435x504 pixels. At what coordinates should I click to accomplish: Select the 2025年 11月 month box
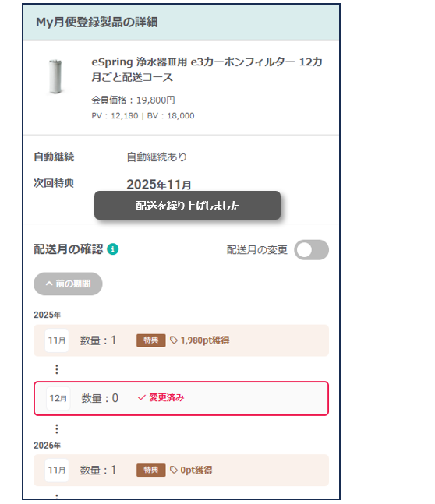click(x=57, y=340)
